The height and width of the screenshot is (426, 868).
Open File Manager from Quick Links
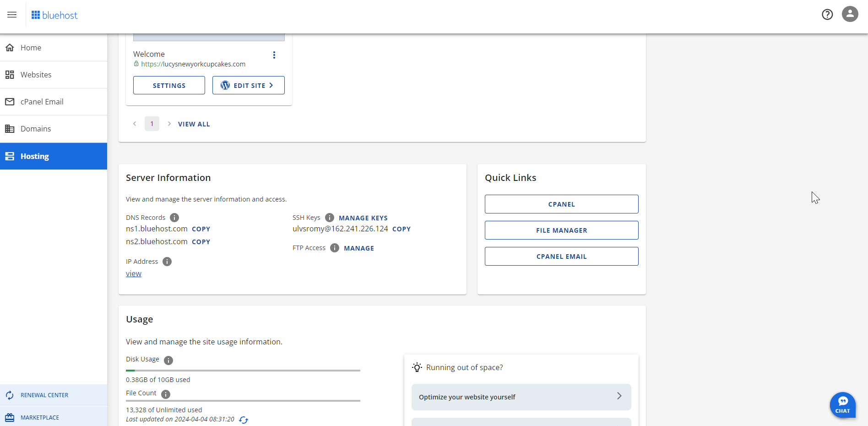pyautogui.click(x=561, y=230)
